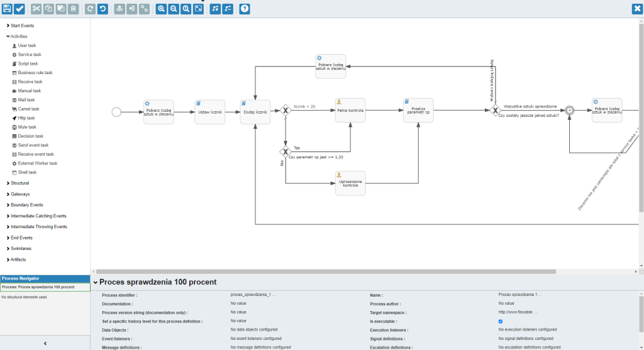This screenshot has width=644, height=350.
Task: Collapse the left palette with the arrow
Action: coord(45,344)
